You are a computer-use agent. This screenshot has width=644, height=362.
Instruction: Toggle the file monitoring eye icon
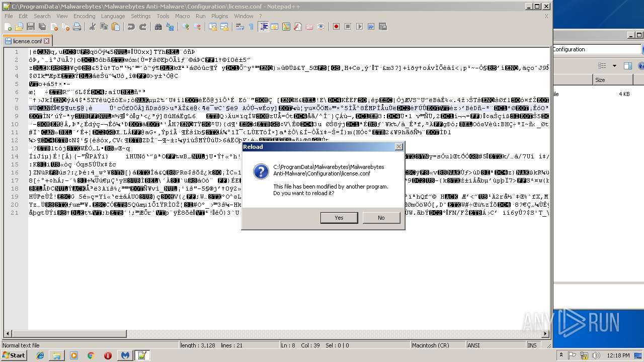point(321,27)
